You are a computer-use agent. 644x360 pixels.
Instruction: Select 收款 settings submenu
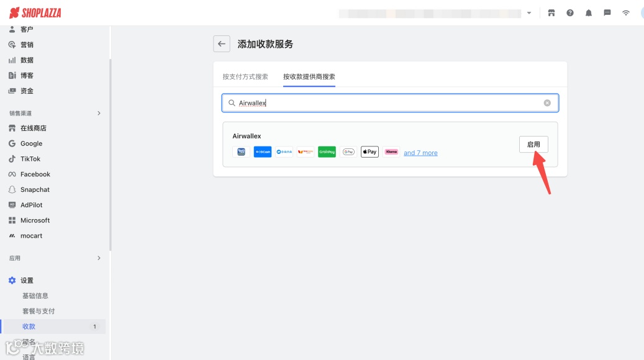point(53,326)
